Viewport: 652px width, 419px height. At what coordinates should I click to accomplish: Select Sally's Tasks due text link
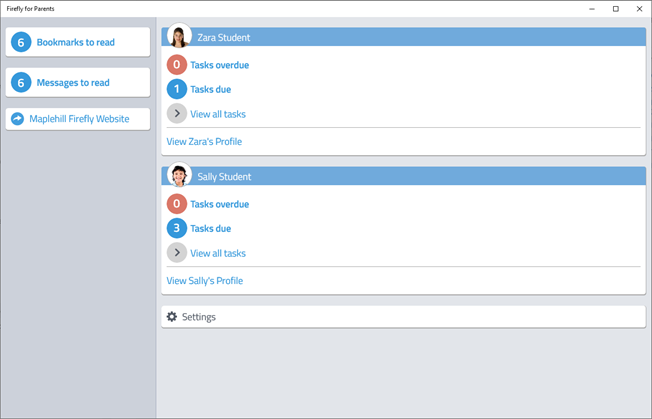coord(210,229)
